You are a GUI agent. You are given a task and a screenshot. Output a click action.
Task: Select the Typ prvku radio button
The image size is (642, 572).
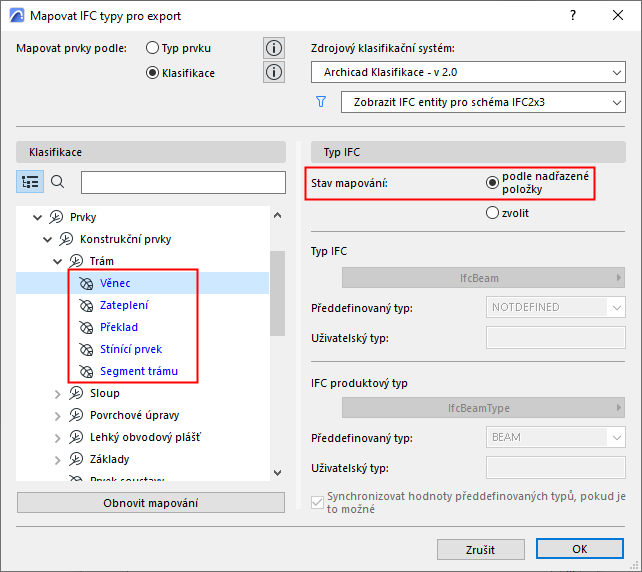click(x=153, y=48)
